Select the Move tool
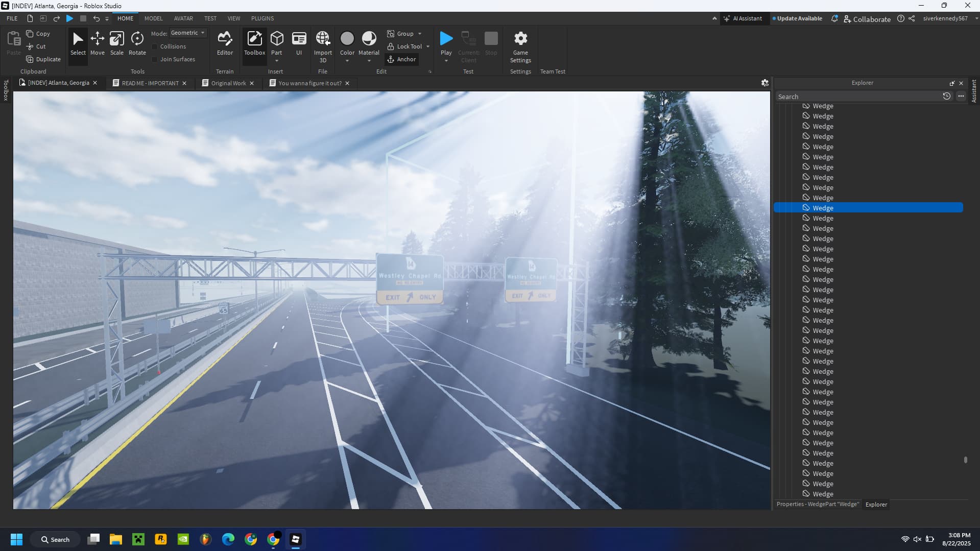 (x=97, y=43)
